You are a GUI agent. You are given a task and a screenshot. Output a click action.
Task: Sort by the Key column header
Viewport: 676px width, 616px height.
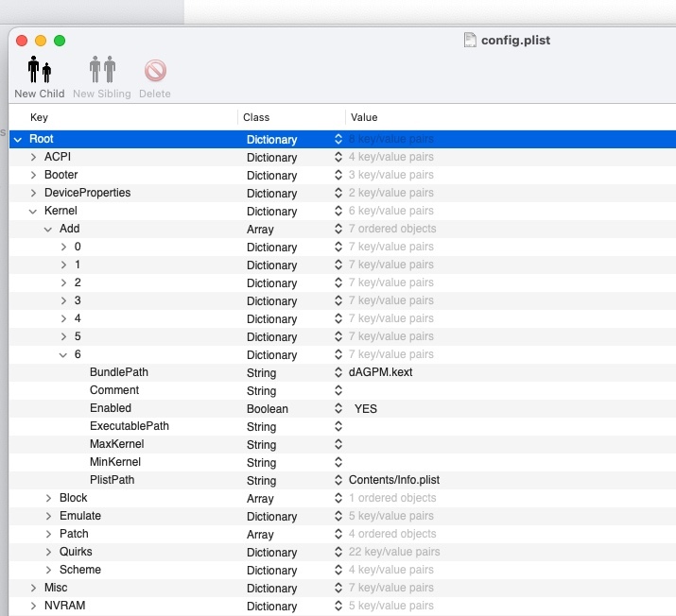pyautogui.click(x=39, y=117)
